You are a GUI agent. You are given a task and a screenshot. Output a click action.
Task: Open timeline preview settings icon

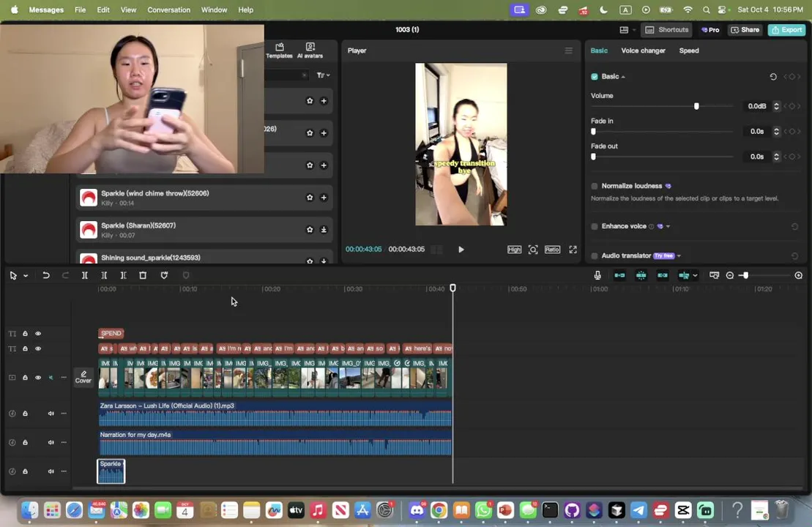point(714,275)
